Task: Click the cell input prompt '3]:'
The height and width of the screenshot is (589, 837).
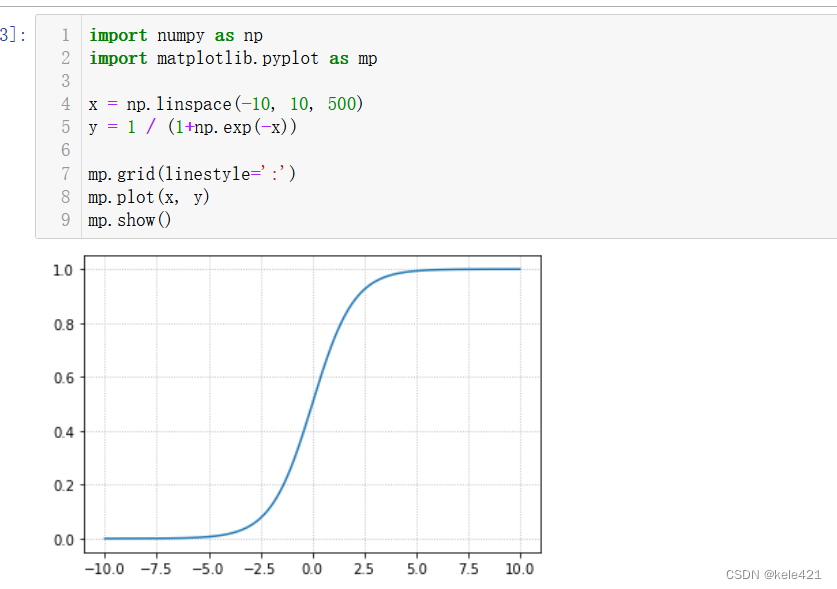Action: tap(13, 35)
